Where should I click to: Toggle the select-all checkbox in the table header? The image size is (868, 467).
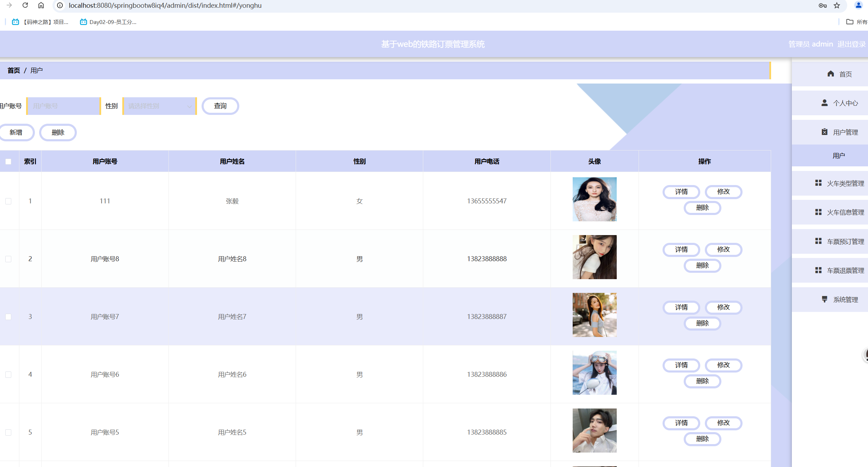(8, 161)
